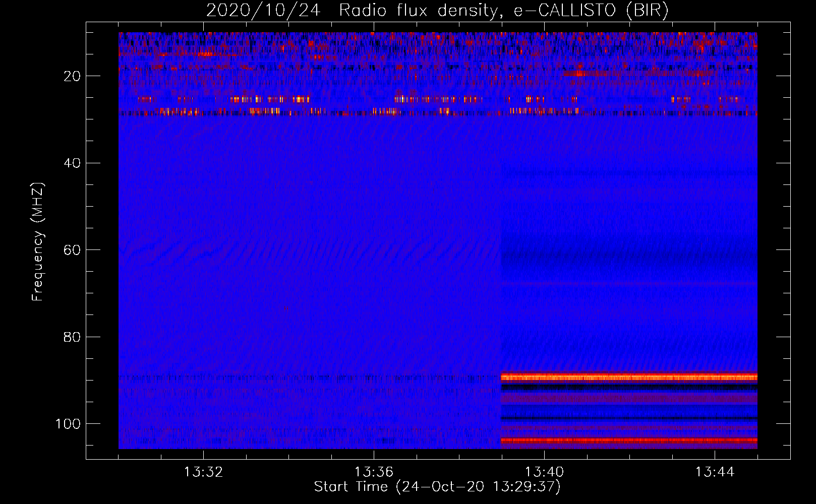Viewport: 816px width, 504px height.
Task: Click the 13:32 time tick label
Action: click(203, 472)
